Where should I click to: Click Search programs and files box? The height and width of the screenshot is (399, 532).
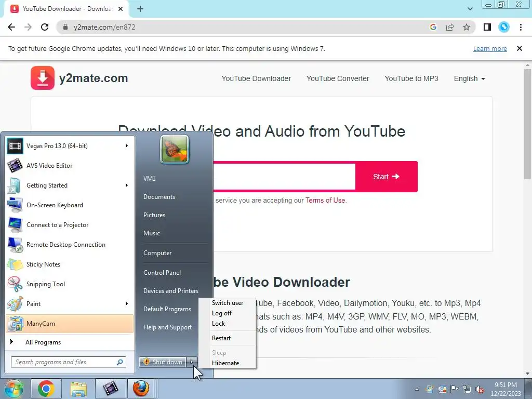tap(68, 362)
